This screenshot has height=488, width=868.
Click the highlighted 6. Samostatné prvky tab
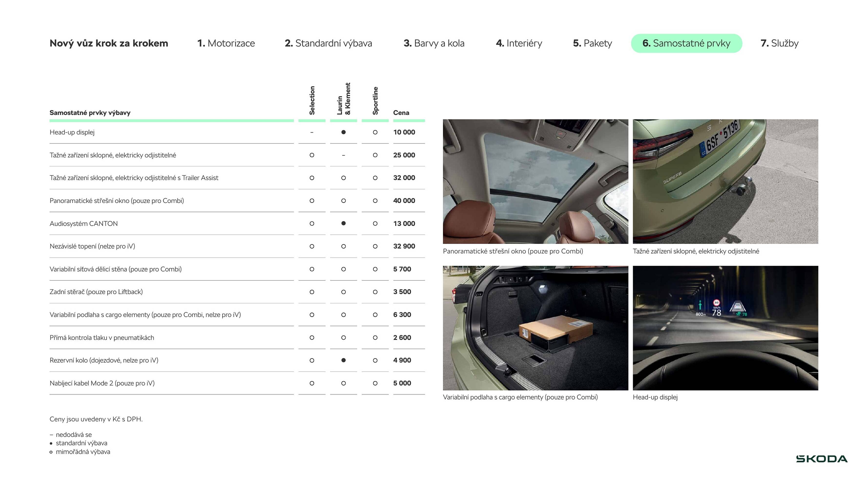[x=686, y=43]
